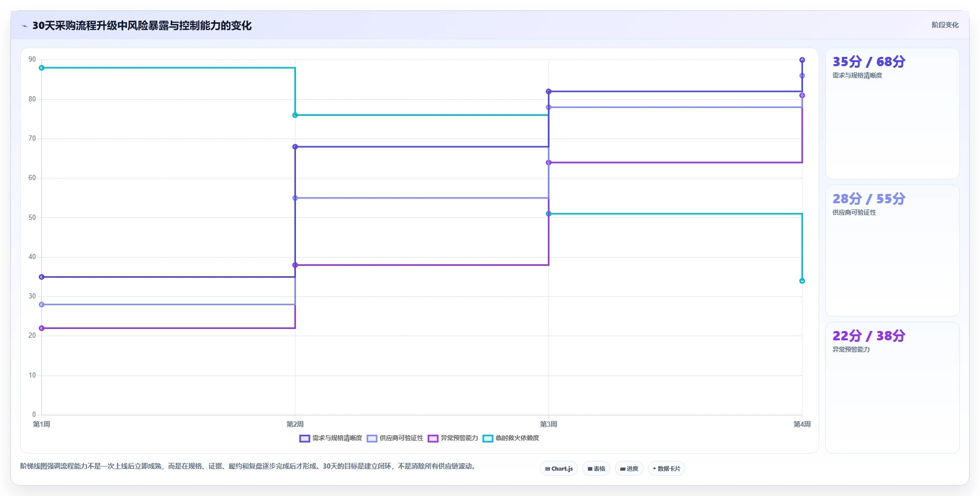
Task: Click the chart title 30天采购流程升级中风险暴露与控制能力的变化
Action: tap(142, 26)
